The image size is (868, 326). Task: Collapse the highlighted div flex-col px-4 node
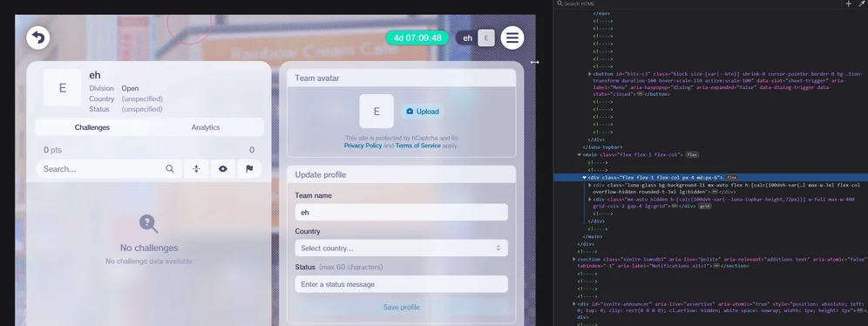[x=585, y=177]
